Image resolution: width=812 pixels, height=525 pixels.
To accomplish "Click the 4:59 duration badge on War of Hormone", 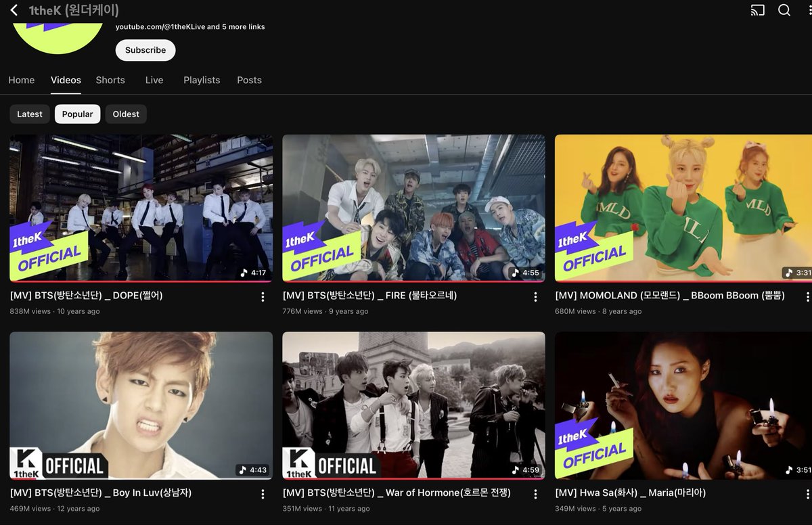I will coord(526,470).
